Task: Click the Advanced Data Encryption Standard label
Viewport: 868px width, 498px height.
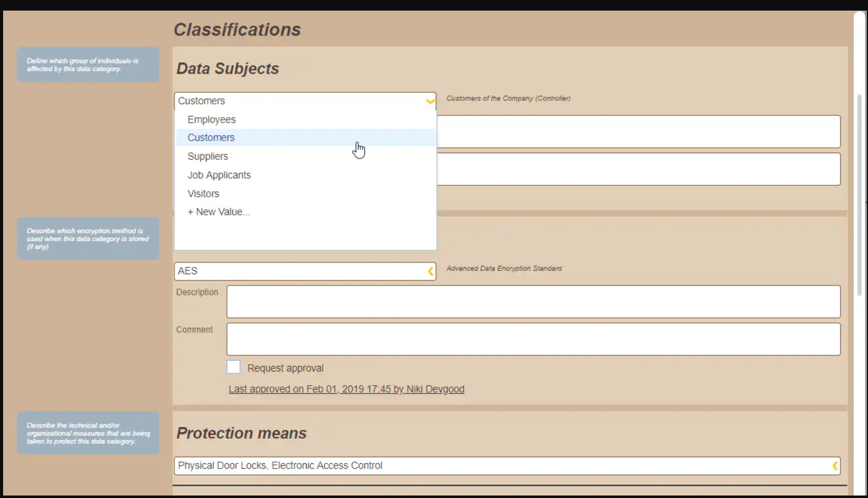Action: (504, 268)
